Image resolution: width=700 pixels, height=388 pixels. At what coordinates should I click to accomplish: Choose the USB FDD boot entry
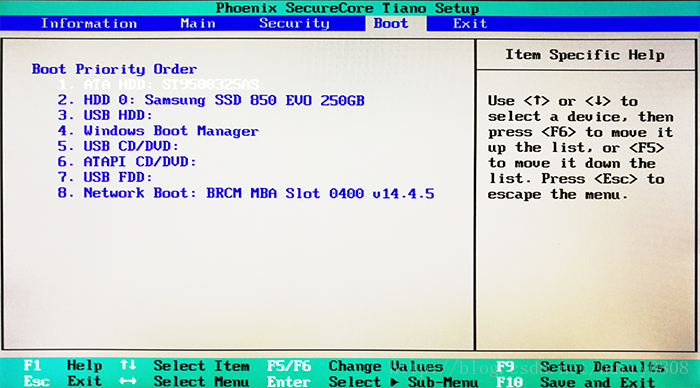pos(105,177)
